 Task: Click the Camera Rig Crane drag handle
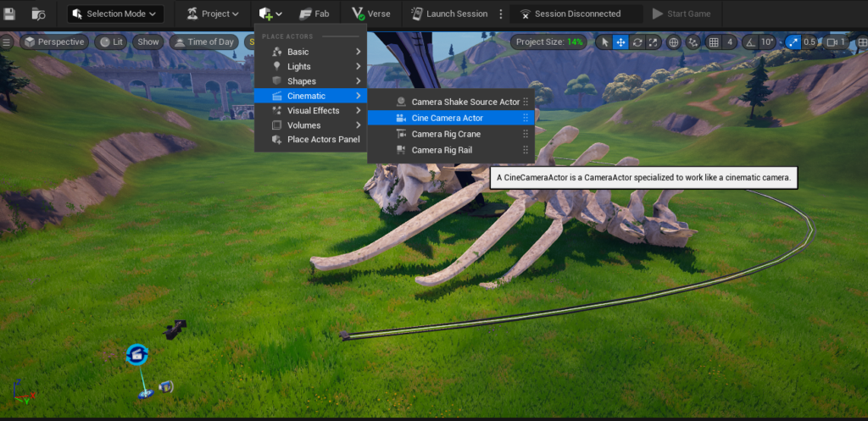(526, 134)
